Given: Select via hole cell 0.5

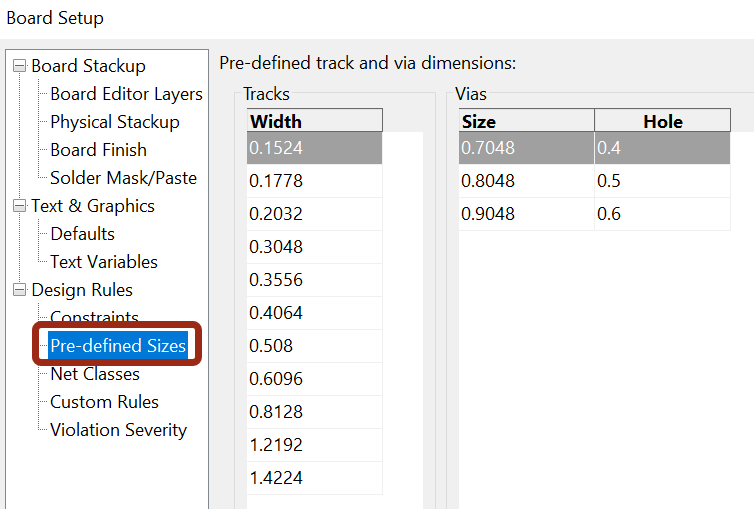Looking at the screenshot, I should pyautogui.click(x=663, y=181).
